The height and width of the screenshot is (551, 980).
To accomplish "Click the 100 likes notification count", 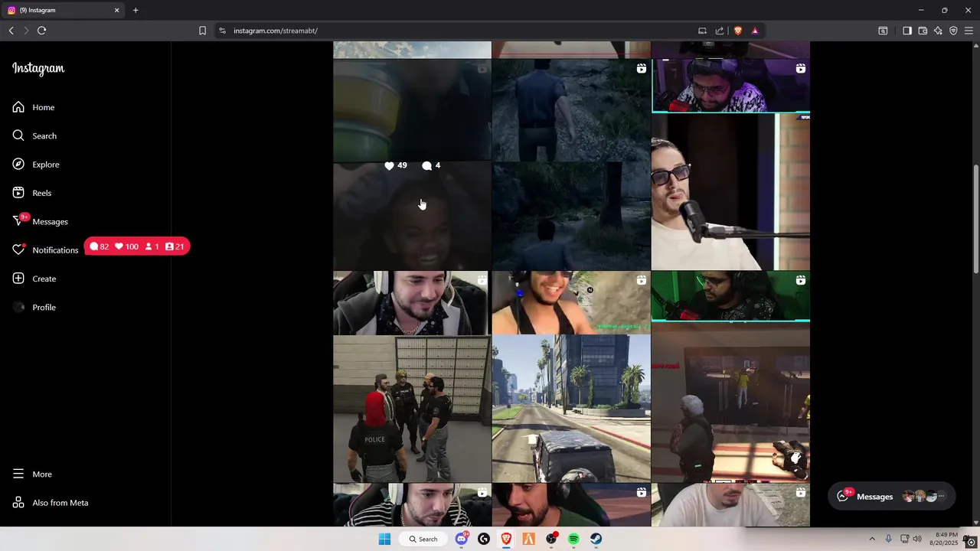I will 126,246.
